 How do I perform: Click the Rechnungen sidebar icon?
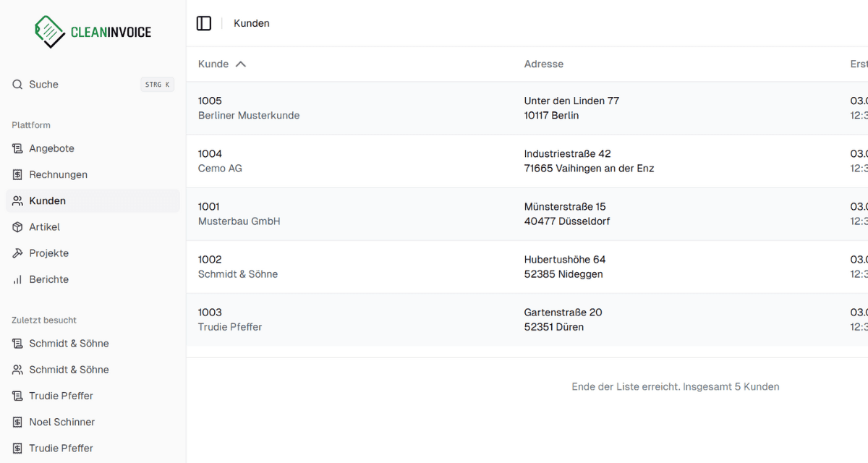pos(17,174)
